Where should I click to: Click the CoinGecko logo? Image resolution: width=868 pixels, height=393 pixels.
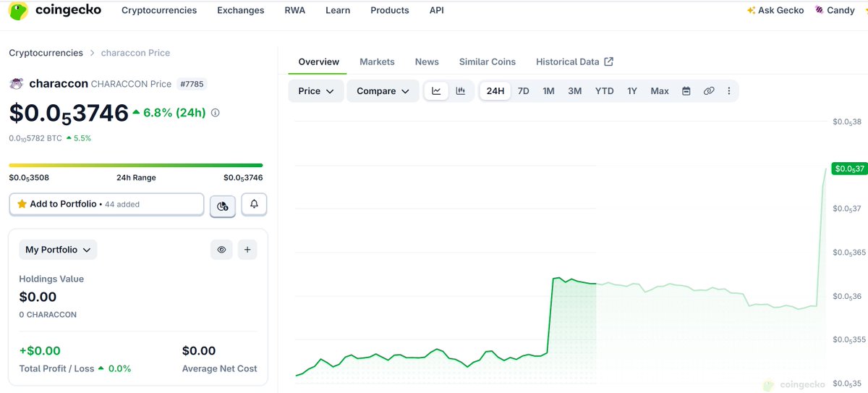click(x=55, y=10)
